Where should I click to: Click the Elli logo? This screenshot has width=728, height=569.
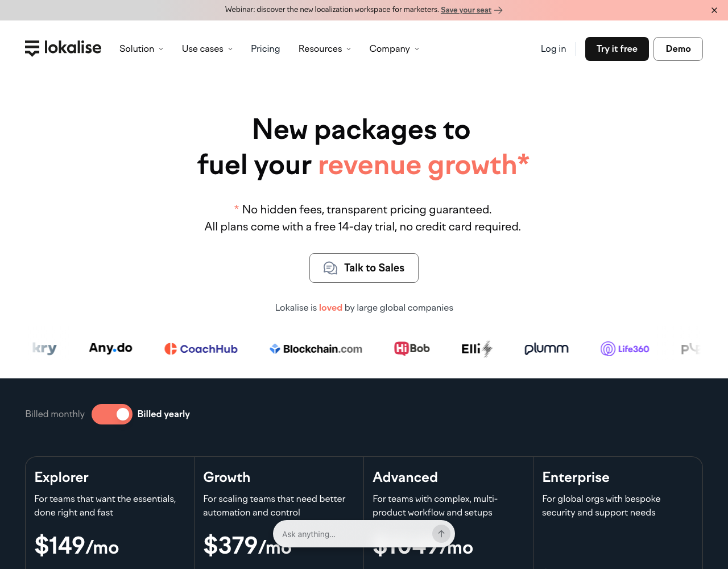point(477,349)
